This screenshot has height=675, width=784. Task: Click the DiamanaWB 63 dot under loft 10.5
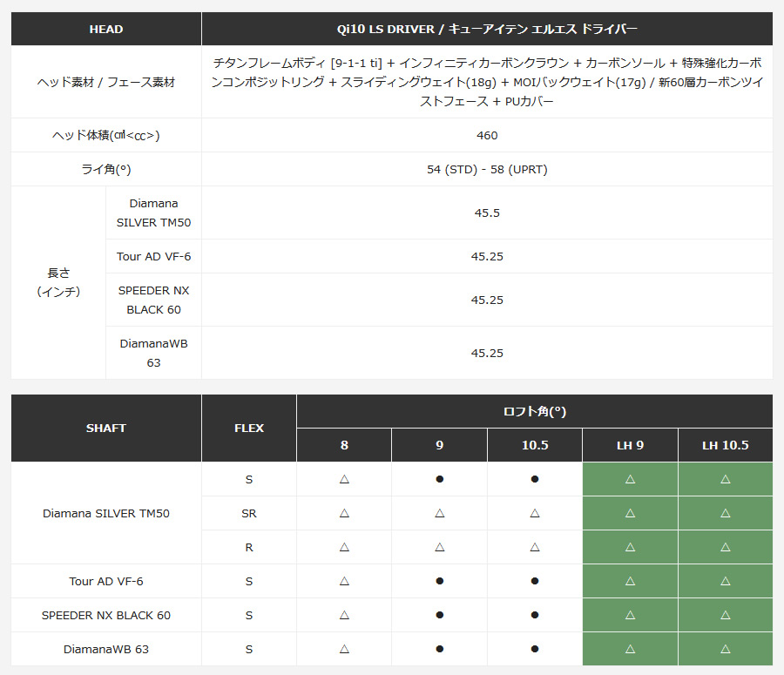point(535,650)
